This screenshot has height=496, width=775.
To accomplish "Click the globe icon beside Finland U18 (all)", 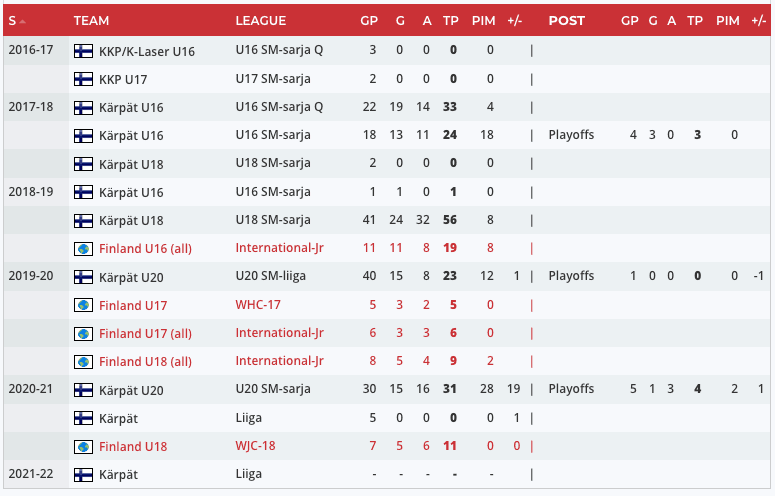I will pos(83,361).
